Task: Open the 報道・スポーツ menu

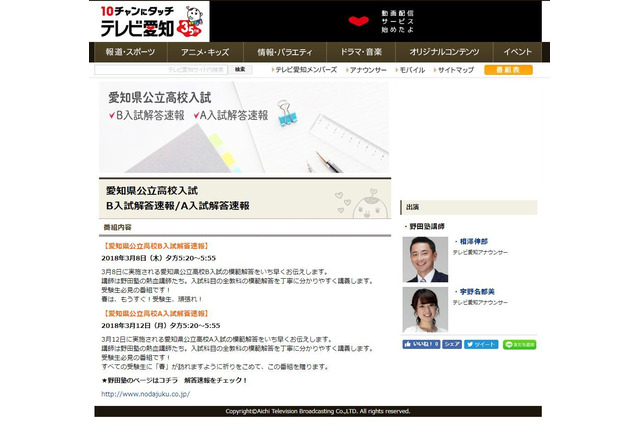Action: click(130, 52)
